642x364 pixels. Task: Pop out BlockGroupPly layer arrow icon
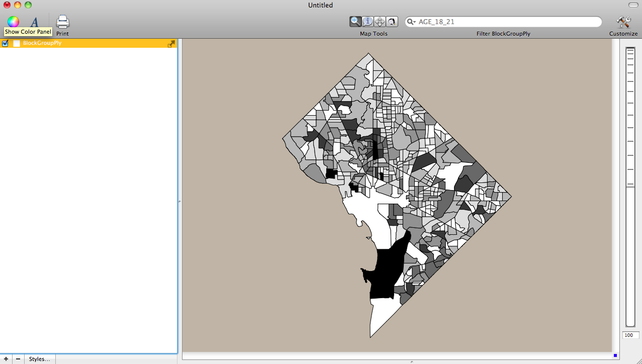tap(171, 44)
